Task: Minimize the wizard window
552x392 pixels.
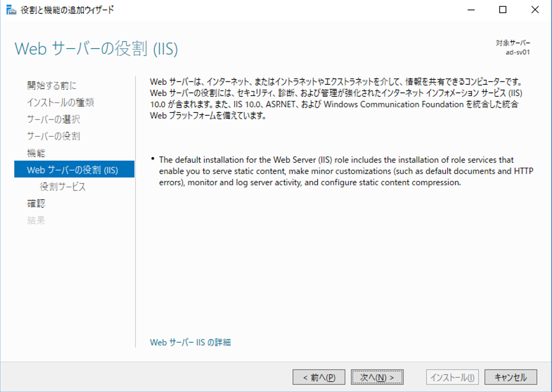Action: click(x=471, y=10)
